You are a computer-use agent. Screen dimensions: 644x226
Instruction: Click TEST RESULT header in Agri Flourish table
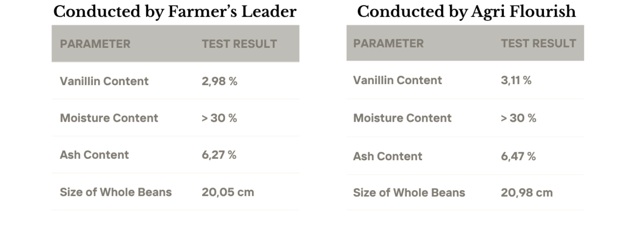pos(538,44)
